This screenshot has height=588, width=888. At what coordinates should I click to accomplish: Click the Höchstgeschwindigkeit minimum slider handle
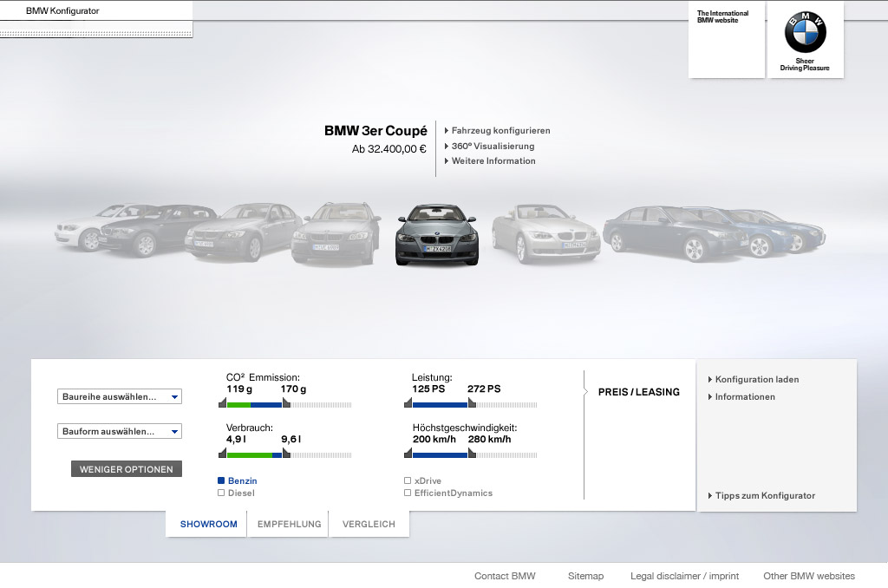click(x=408, y=454)
